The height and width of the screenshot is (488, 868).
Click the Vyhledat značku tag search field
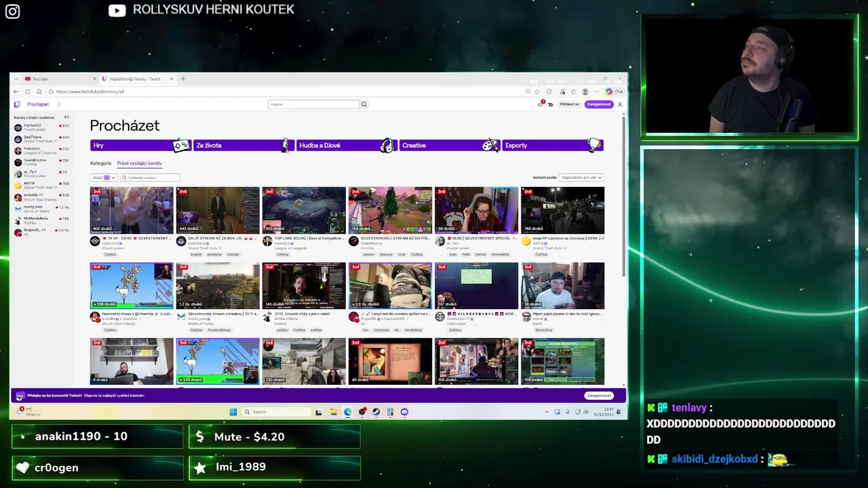click(150, 178)
